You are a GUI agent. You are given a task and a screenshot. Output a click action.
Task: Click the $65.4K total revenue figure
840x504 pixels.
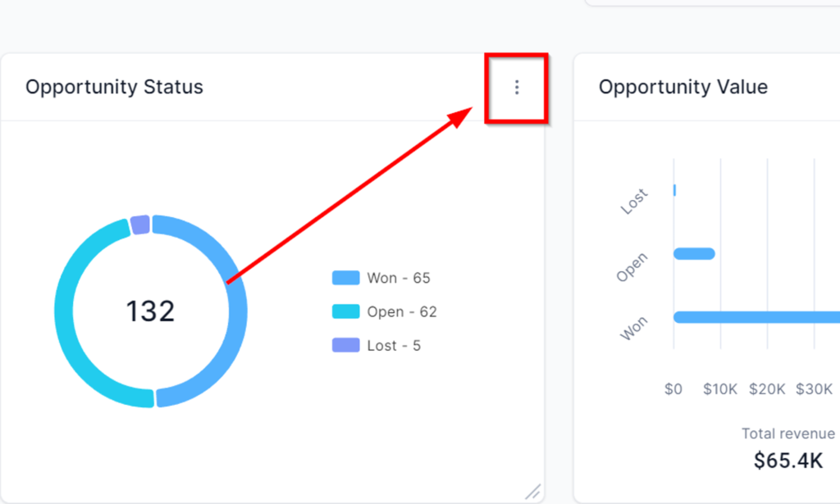coord(787,461)
